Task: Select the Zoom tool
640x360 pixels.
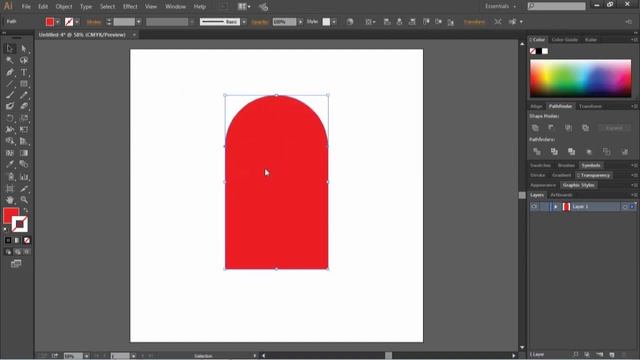Action: 24,200
